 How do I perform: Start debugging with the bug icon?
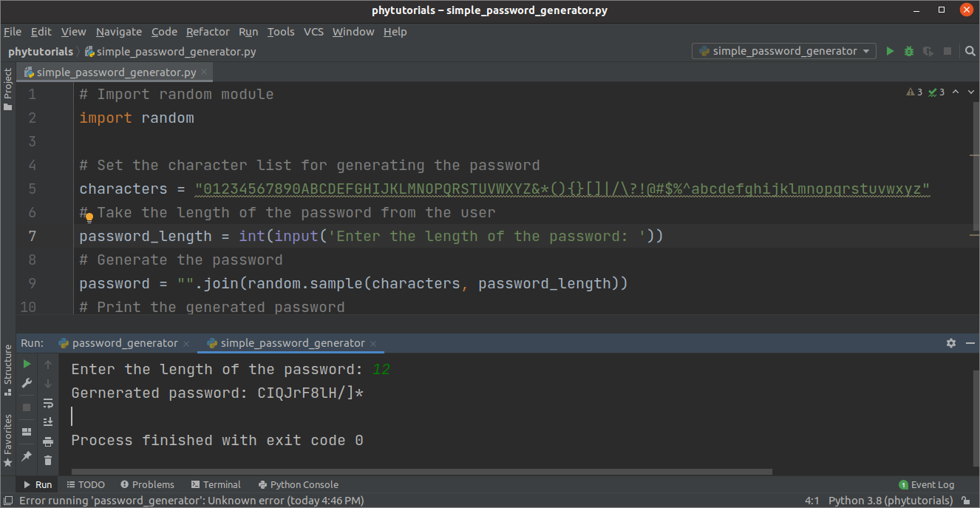tap(908, 51)
